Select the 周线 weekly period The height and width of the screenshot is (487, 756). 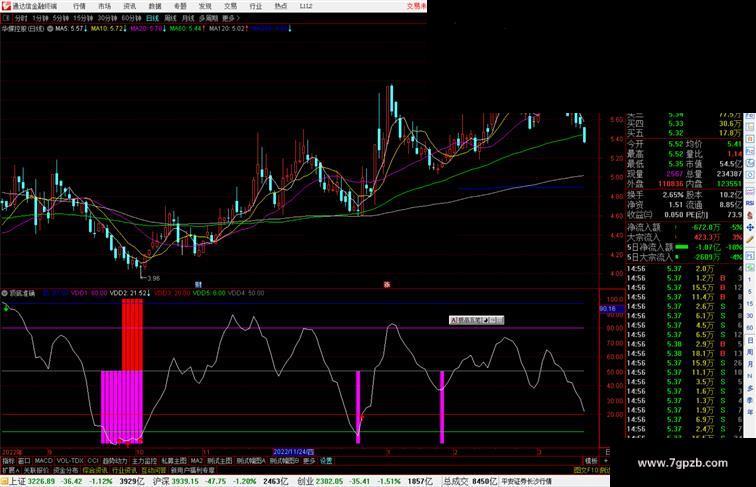pos(170,18)
